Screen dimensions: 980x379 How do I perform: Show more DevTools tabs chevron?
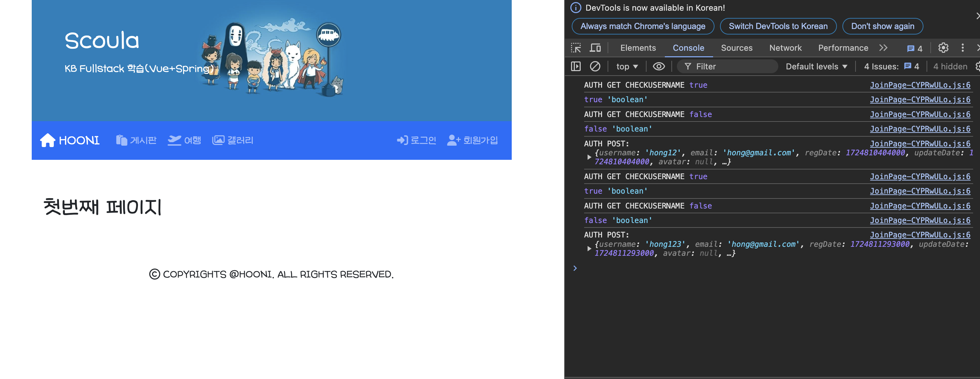(883, 48)
